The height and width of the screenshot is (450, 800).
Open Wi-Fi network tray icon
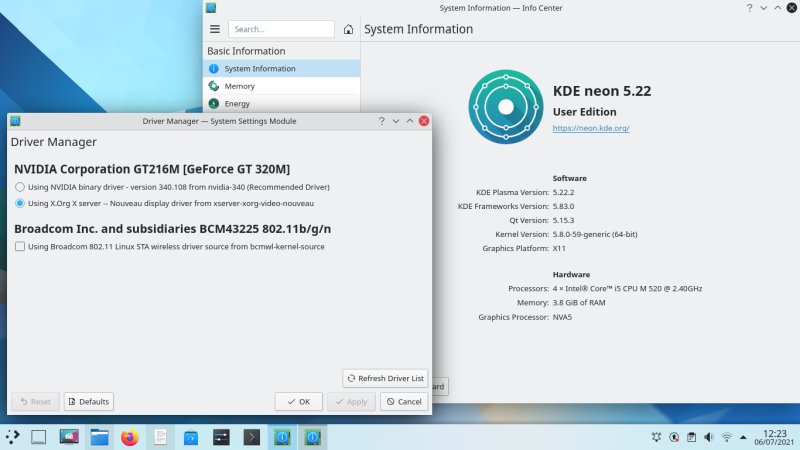(727, 437)
